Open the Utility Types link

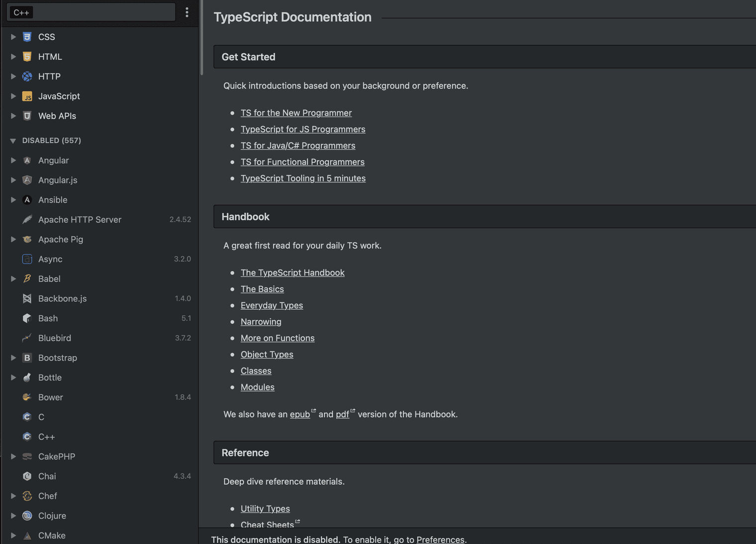(265, 509)
